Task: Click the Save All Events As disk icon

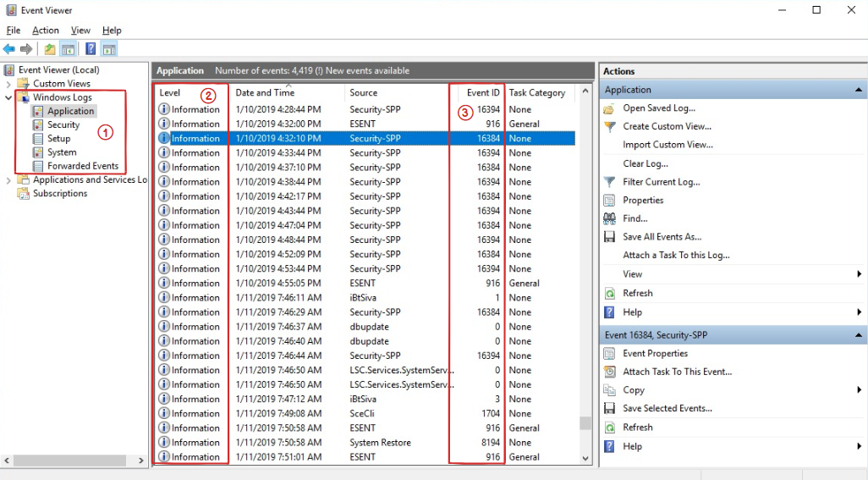Action: pyautogui.click(x=609, y=237)
